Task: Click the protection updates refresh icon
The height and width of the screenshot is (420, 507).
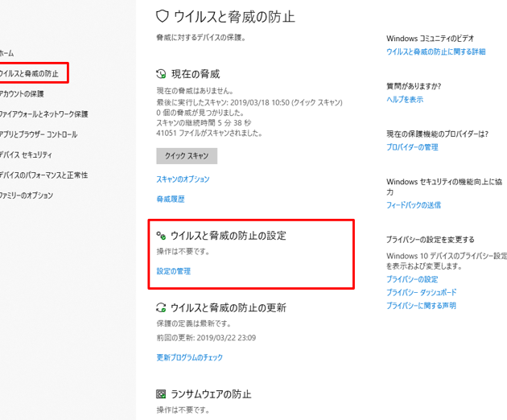Action: [x=161, y=307]
